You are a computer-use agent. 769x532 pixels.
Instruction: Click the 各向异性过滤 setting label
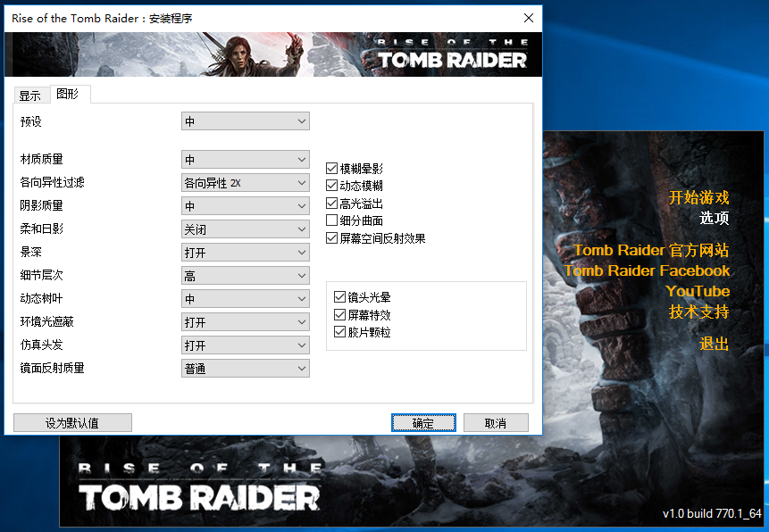pyautogui.click(x=52, y=182)
